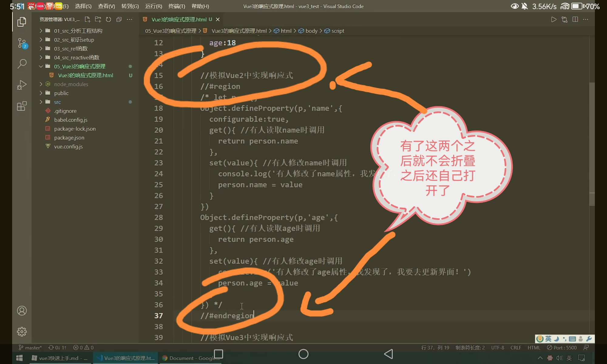The width and height of the screenshot is (607, 364).
Task: Open the Extensions view
Action: [22, 106]
